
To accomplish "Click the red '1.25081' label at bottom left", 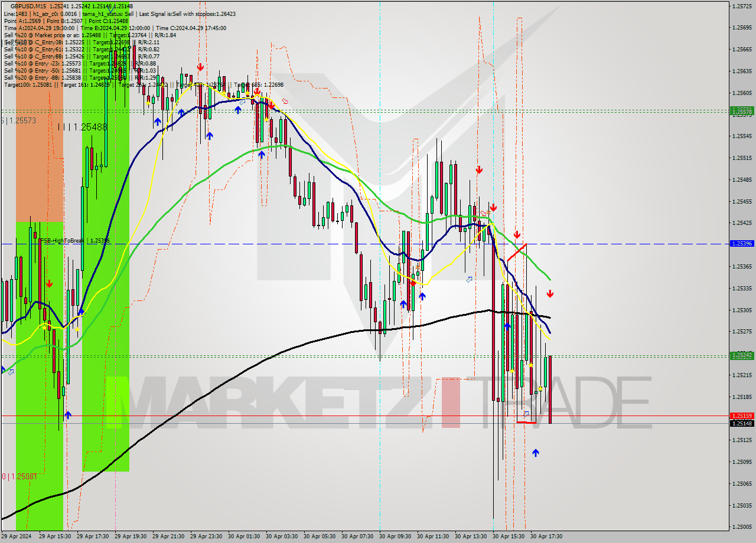I will click(x=19, y=476).
